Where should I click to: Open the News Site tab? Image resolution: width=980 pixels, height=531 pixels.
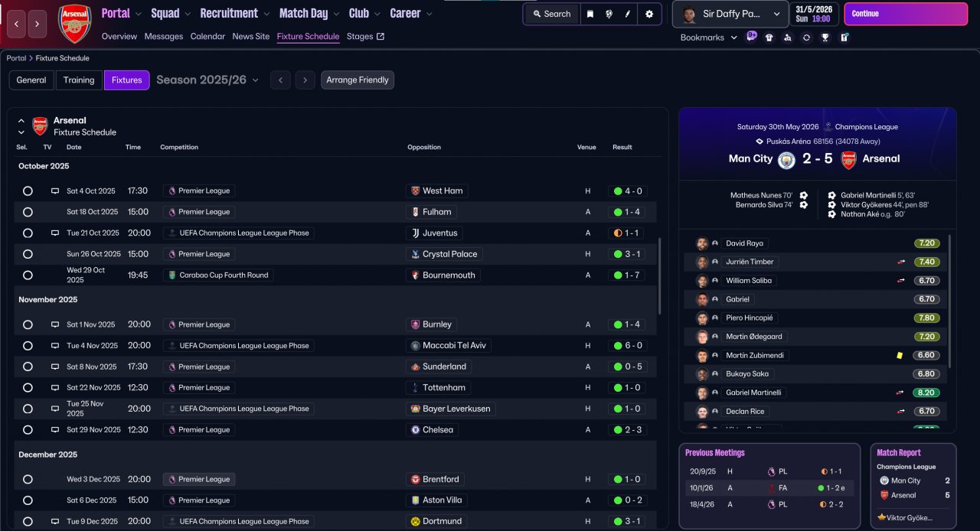[251, 37]
